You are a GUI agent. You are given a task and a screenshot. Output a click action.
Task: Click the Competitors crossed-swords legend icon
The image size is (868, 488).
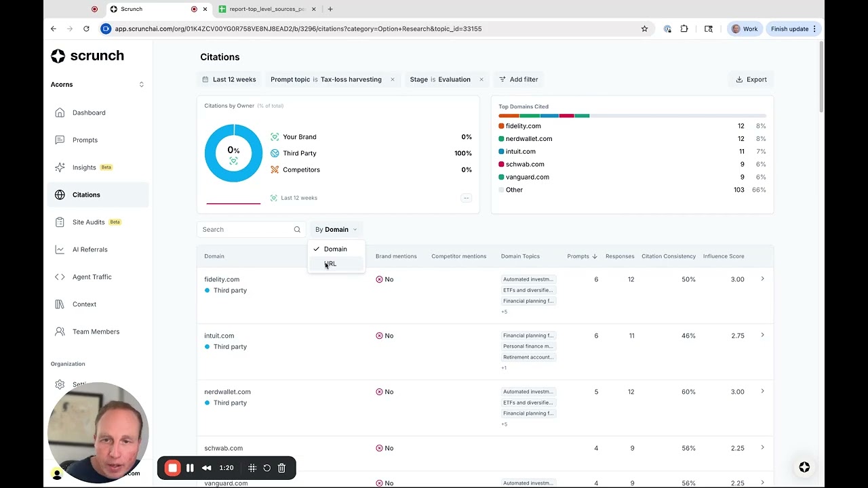click(275, 169)
